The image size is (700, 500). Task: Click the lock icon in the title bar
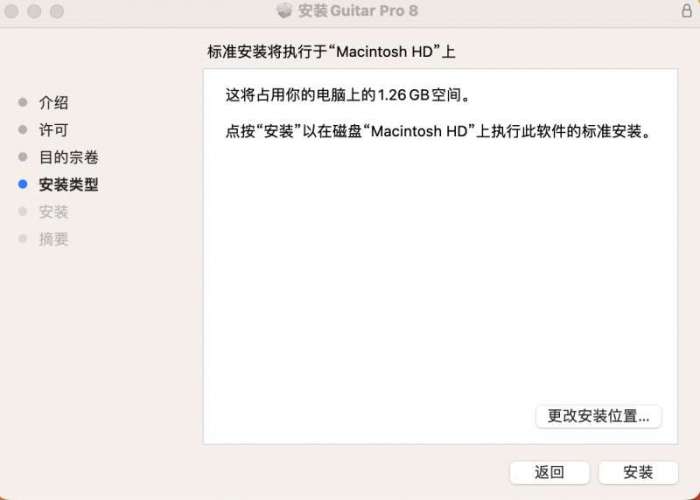(687, 10)
